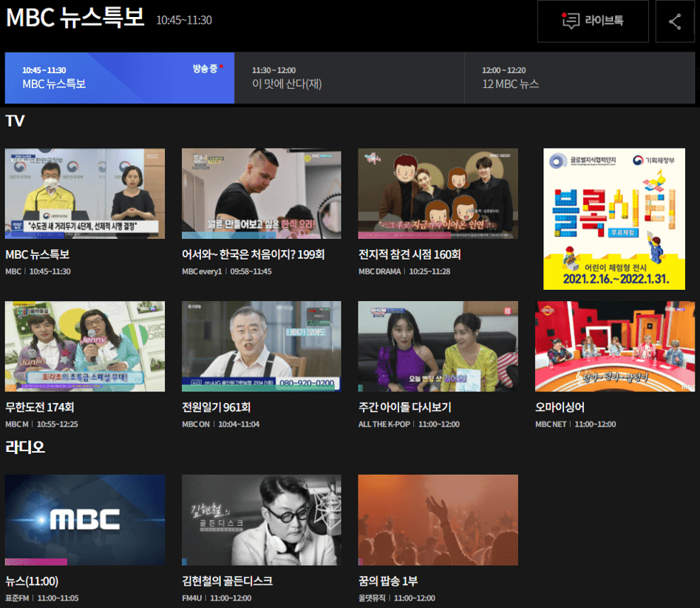700x608 pixels.
Task: Open the 라이브톡 live chat
Action: point(592,21)
